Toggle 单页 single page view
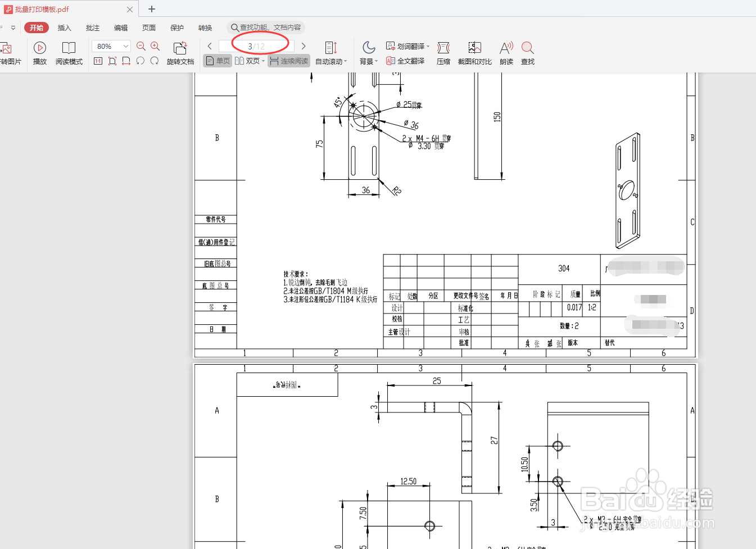Viewport: 756px width, 549px height. tap(218, 61)
